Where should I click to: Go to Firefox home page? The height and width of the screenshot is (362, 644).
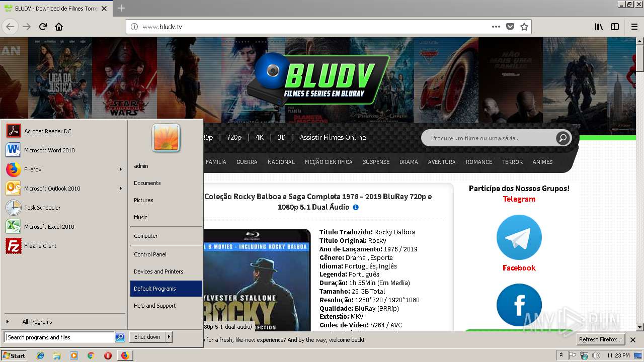point(59,27)
